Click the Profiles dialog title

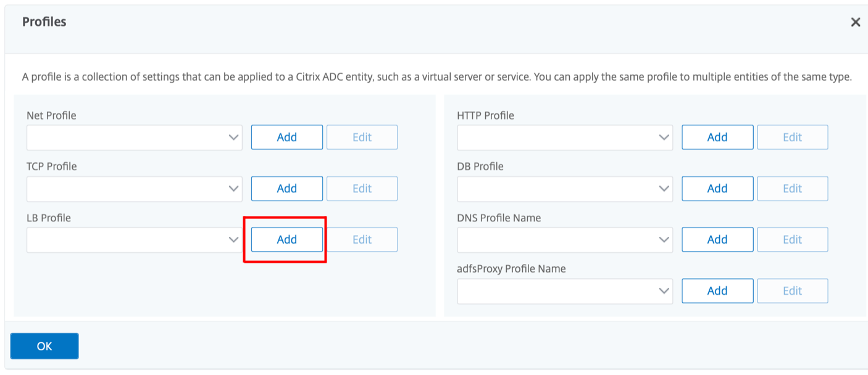tap(44, 22)
